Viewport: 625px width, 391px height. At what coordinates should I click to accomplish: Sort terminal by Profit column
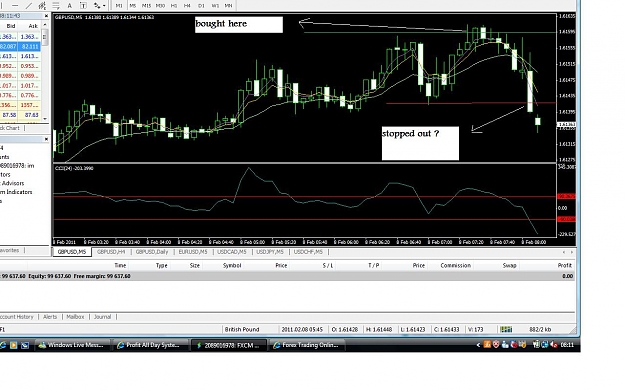(565, 265)
